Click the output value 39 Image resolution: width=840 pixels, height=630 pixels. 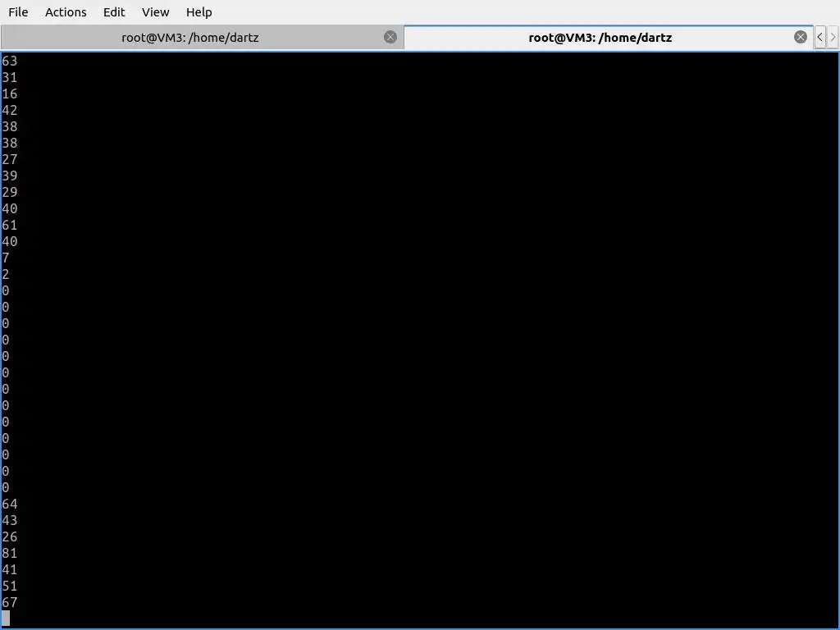(10, 176)
